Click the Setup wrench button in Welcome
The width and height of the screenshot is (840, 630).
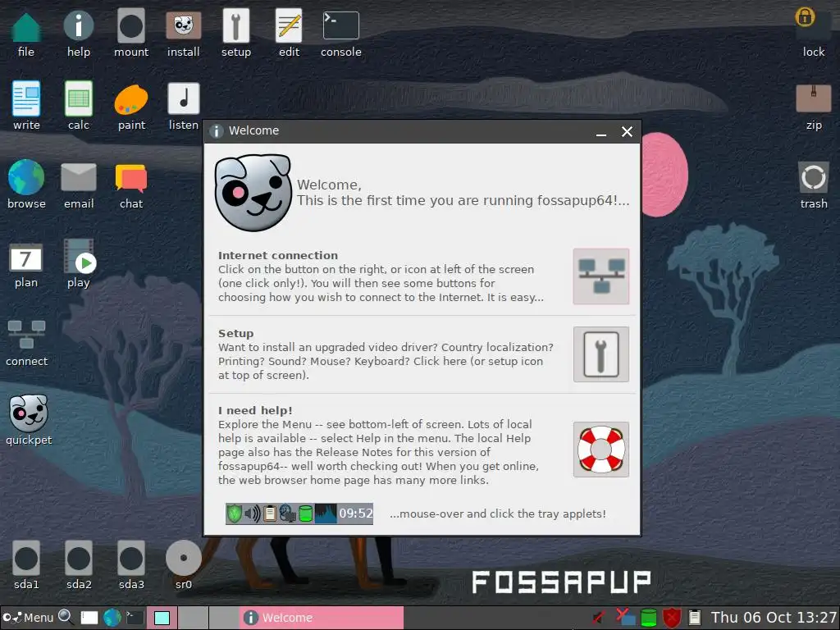(x=601, y=354)
